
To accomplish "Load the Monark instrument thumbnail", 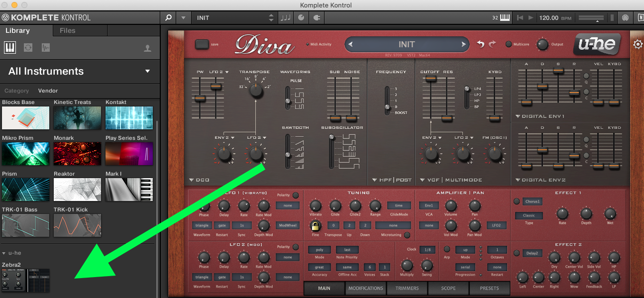I will [x=77, y=153].
